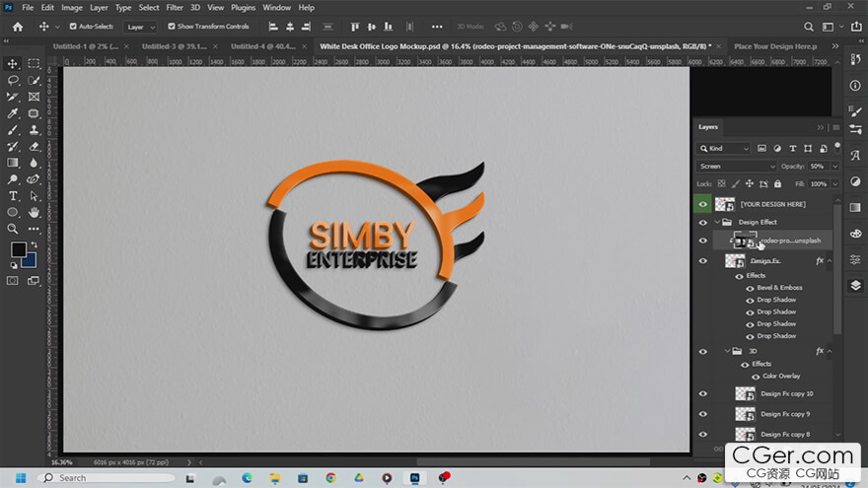The width and height of the screenshot is (868, 488).
Task: Collapse the 3D group
Action: [x=727, y=351]
